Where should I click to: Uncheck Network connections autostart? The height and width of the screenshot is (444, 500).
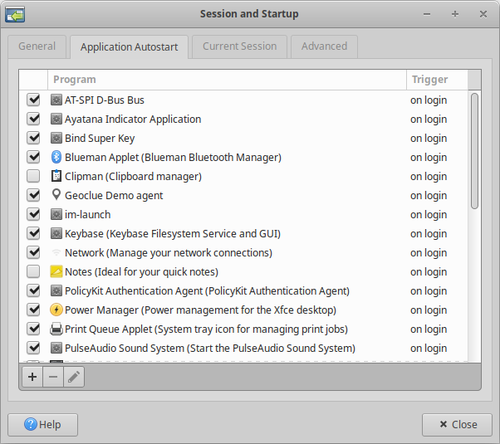(x=33, y=252)
